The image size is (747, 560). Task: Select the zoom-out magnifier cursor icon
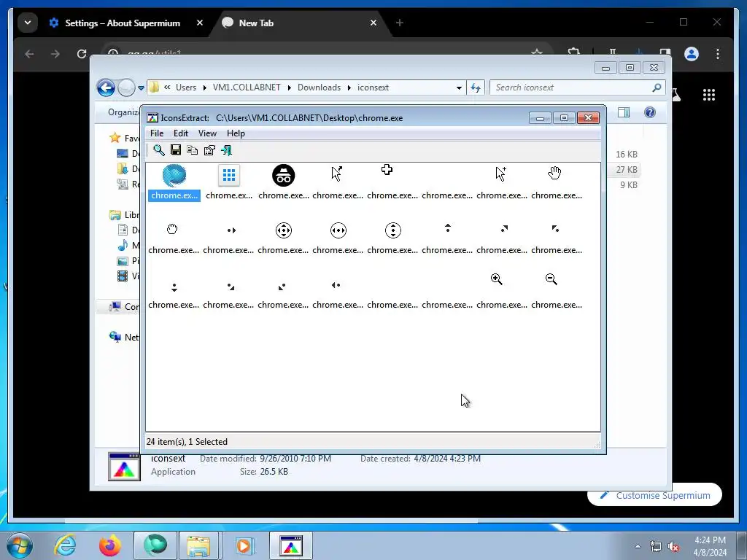551,279
